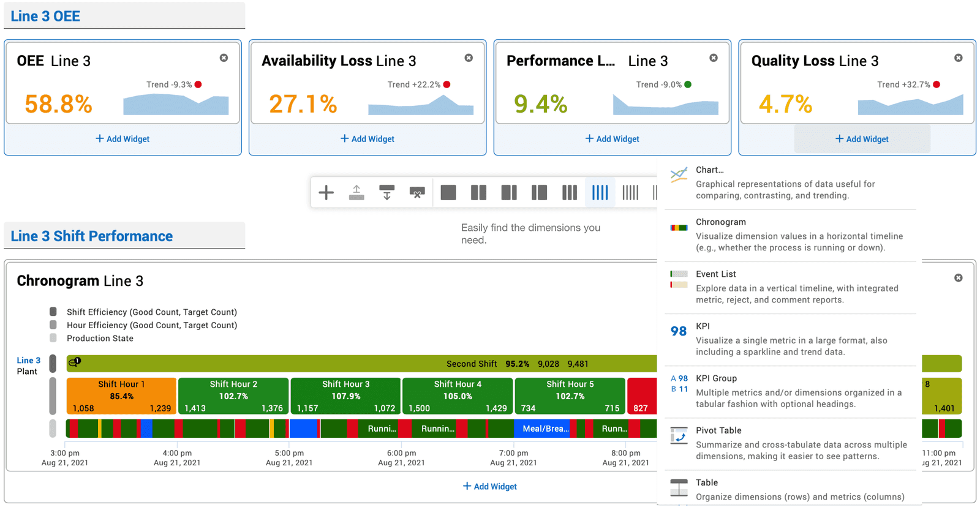Click the Trend -9.0% label
This screenshot has width=980, height=510.
click(x=659, y=84)
